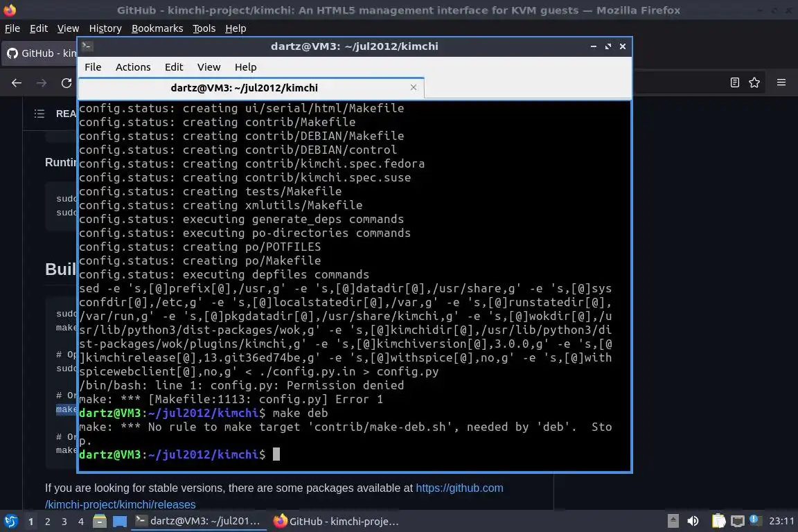Switch to workspace 3
798x532 pixels.
click(x=64, y=522)
